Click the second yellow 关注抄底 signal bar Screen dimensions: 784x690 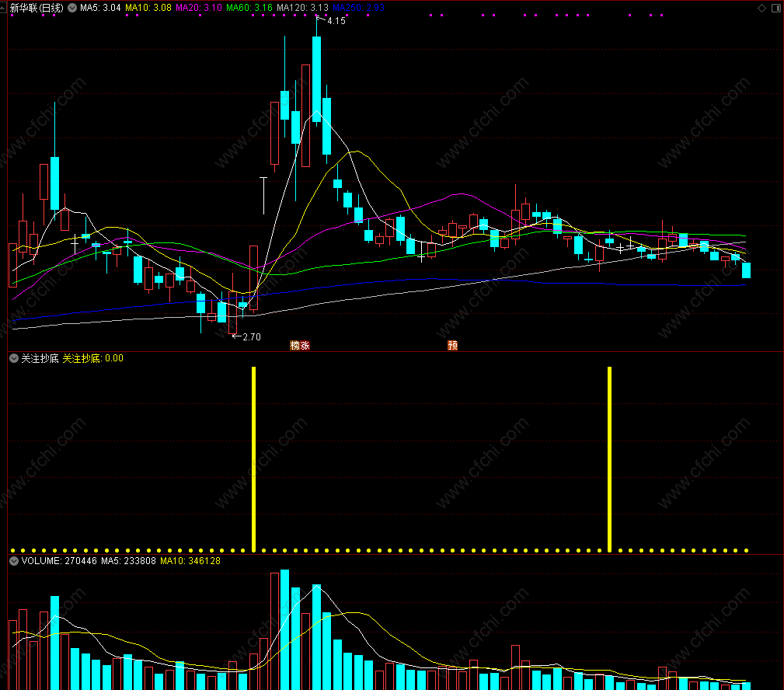pos(609,459)
